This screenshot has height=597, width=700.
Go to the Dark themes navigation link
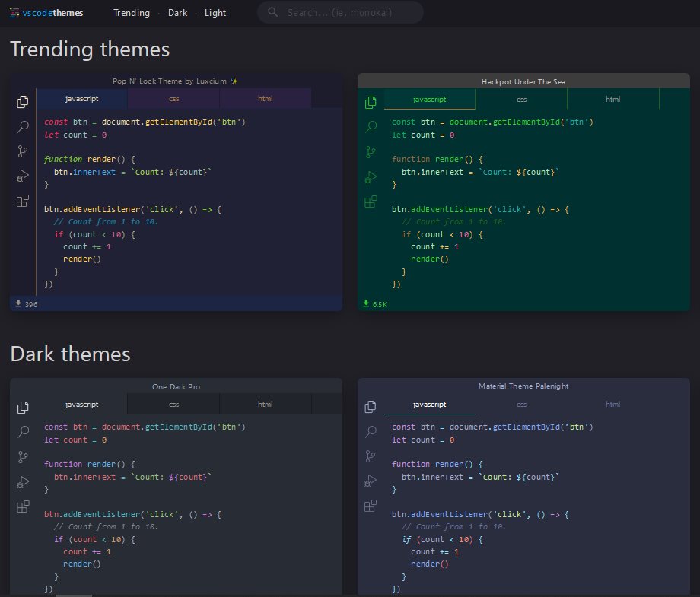pos(177,13)
